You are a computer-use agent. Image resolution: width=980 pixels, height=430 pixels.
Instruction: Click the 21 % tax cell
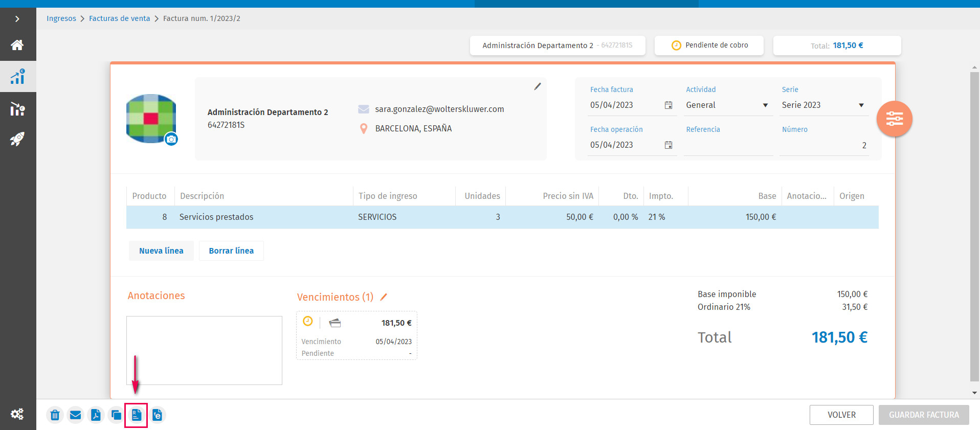click(665, 217)
